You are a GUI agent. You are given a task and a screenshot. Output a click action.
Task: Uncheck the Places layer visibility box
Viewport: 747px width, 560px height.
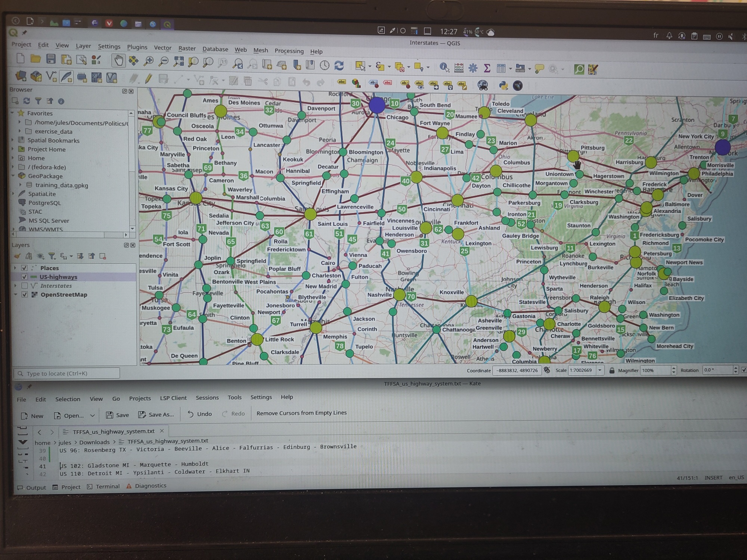24,268
